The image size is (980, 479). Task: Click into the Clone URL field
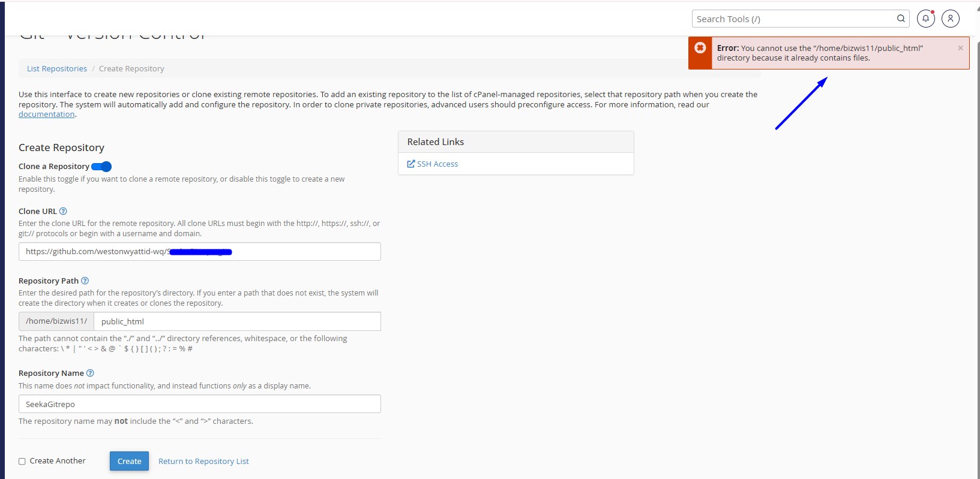click(200, 251)
